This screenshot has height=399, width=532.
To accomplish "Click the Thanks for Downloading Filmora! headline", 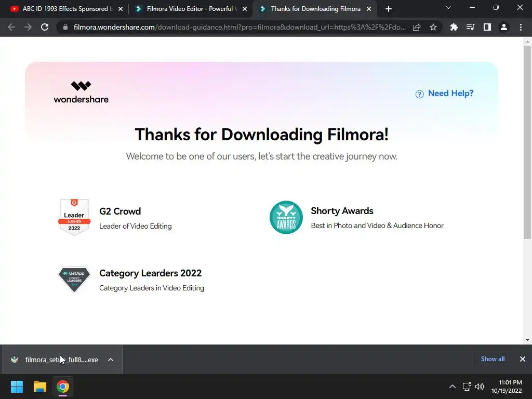I will coord(262,135).
